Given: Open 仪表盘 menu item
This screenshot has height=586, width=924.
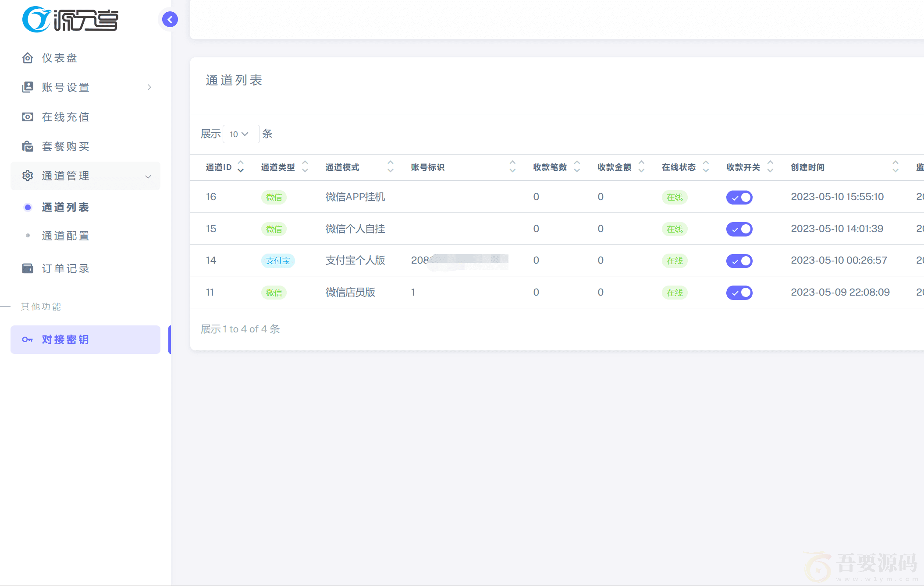Looking at the screenshot, I should click(85, 58).
